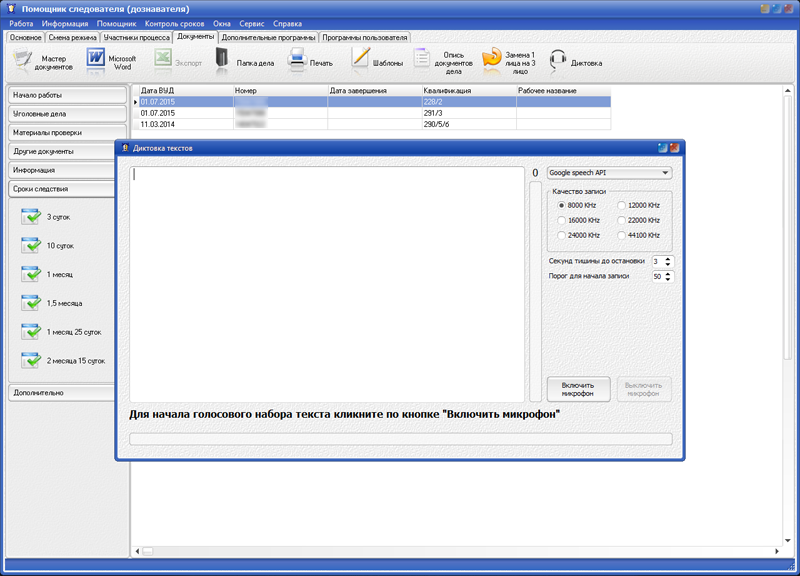This screenshot has height=576, width=800.
Task: Select the 10 суток deadline icon
Action: point(31,245)
